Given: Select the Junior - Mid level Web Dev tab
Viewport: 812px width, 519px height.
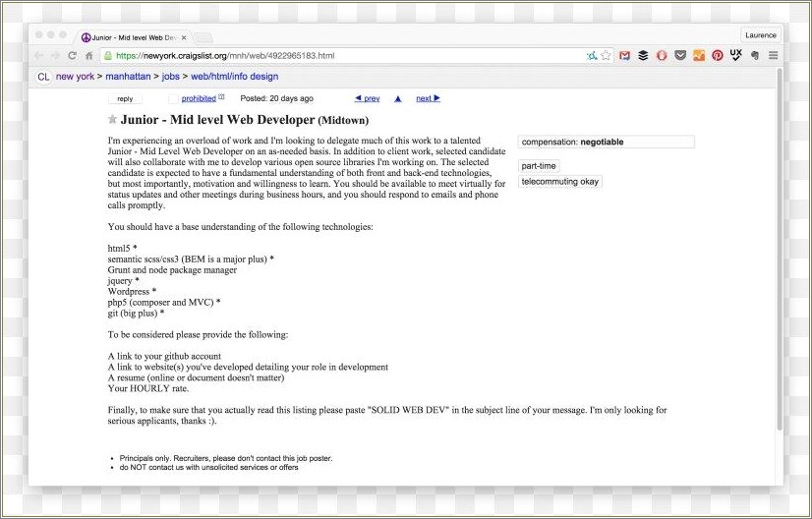Looking at the screenshot, I should (135, 37).
